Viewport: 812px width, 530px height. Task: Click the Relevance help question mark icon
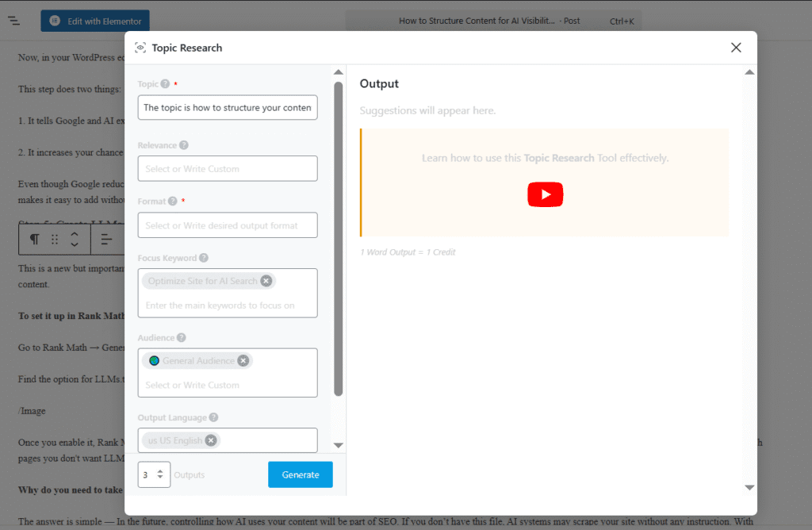(184, 145)
